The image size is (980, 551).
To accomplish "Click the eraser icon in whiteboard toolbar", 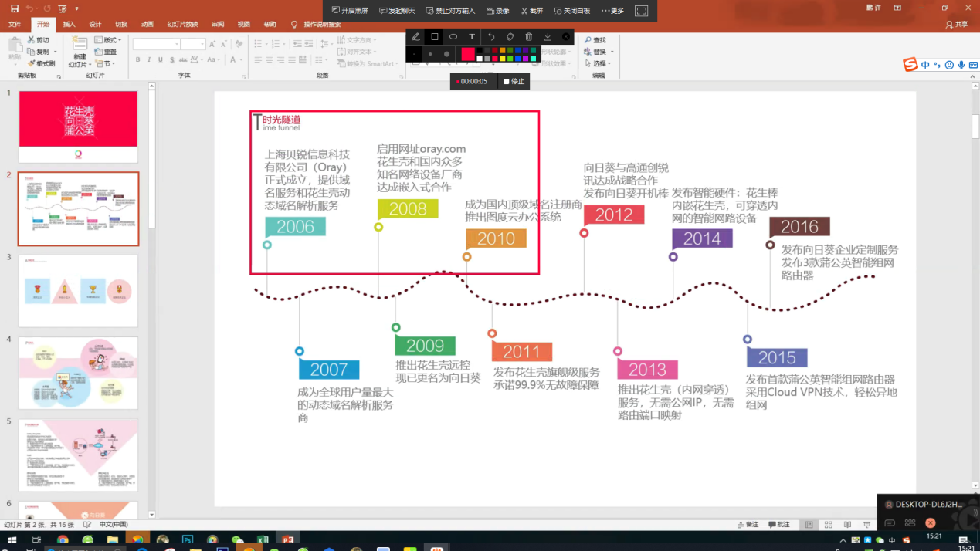I will [510, 37].
